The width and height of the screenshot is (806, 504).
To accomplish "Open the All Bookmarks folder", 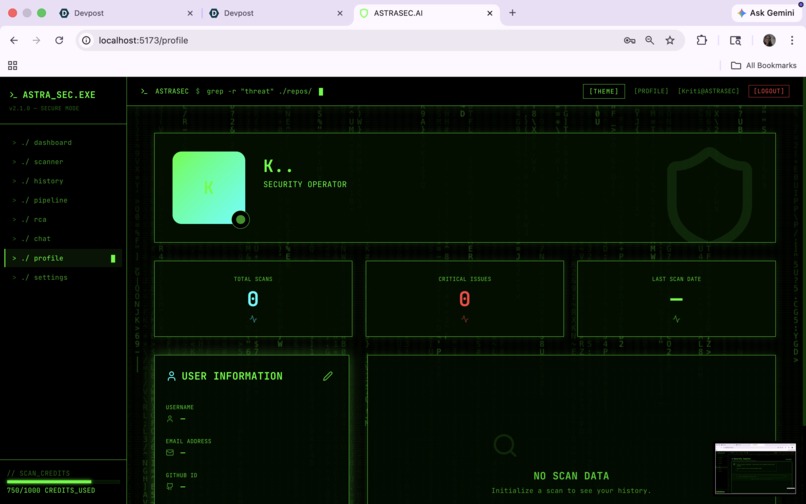I will [x=763, y=65].
